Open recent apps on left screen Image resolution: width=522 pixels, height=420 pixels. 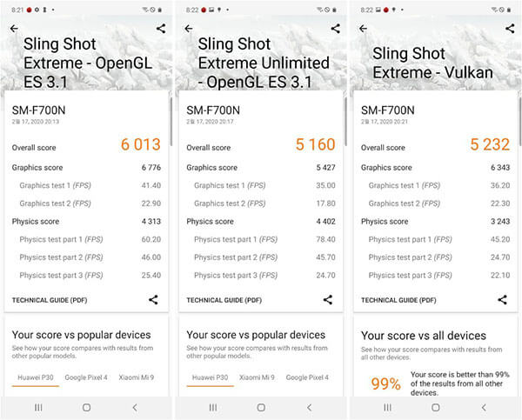point(38,407)
